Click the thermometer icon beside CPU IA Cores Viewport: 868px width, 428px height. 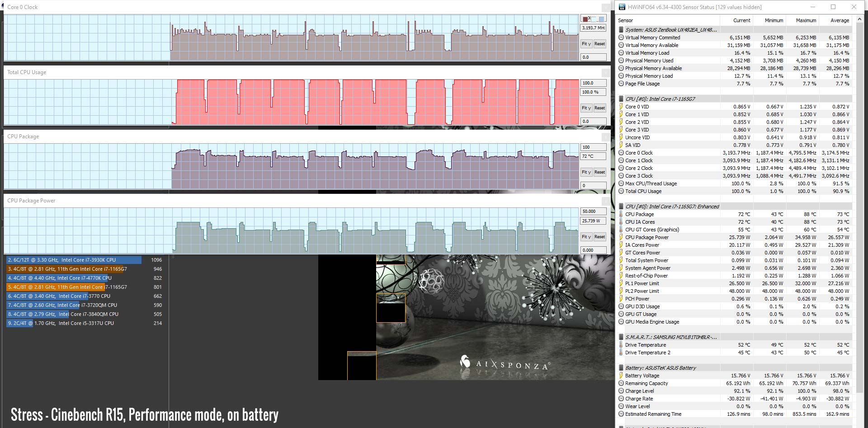[621, 222]
